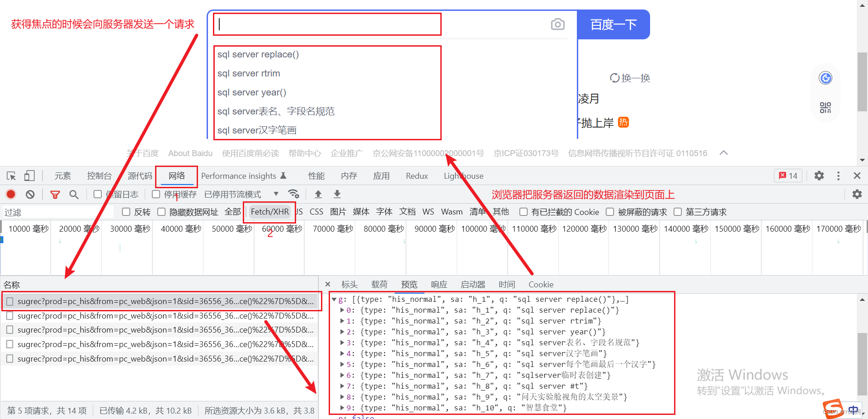Check 有已拦截的 Cookie checkbox
The height and width of the screenshot is (419, 868).
click(x=524, y=212)
